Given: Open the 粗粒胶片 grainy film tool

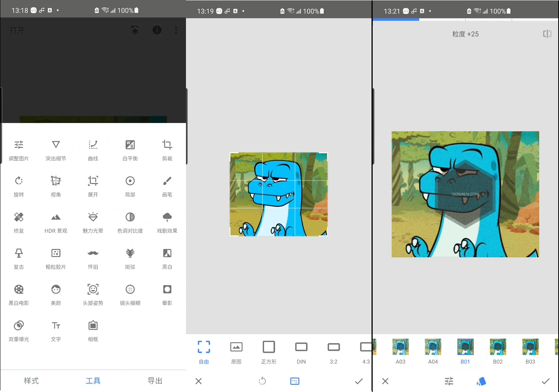Looking at the screenshot, I should (56, 259).
